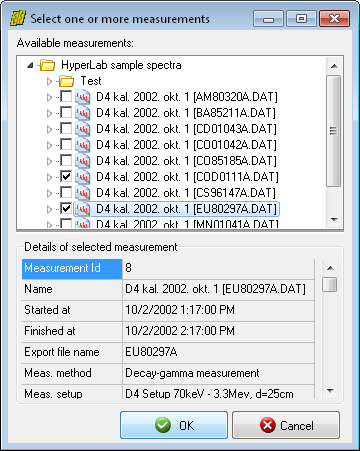Check the CD01043A.DAT measurement checkbox

click(66, 129)
